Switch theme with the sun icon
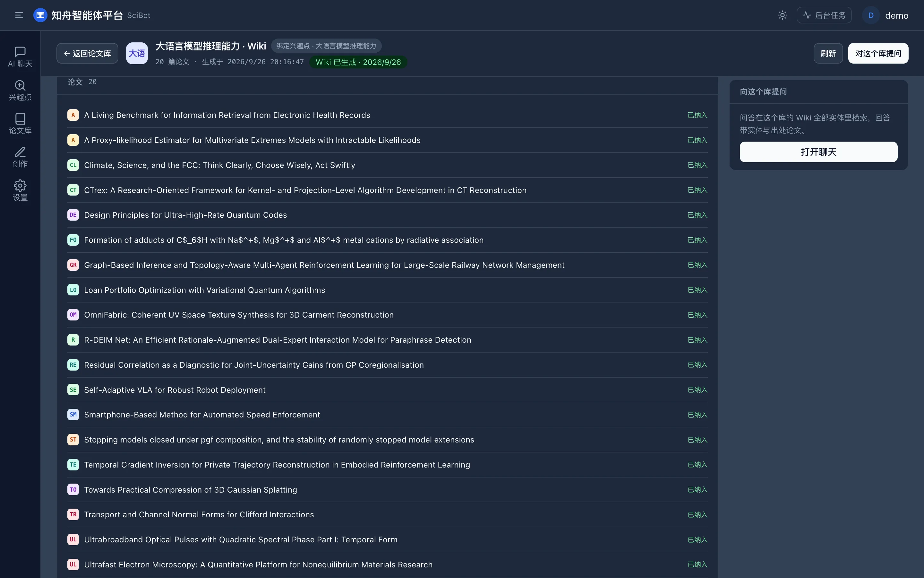Image resolution: width=924 pixels, height=578 pixels. 782,15
